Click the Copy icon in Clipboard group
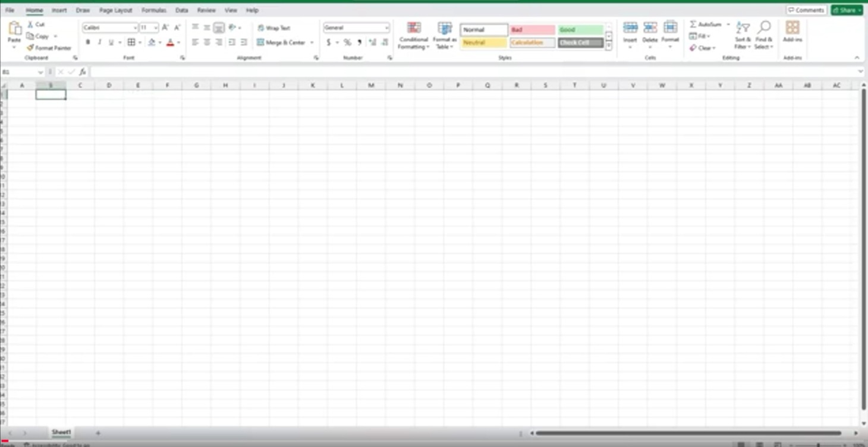Screen dimensions: 868x447 (30, 36)
